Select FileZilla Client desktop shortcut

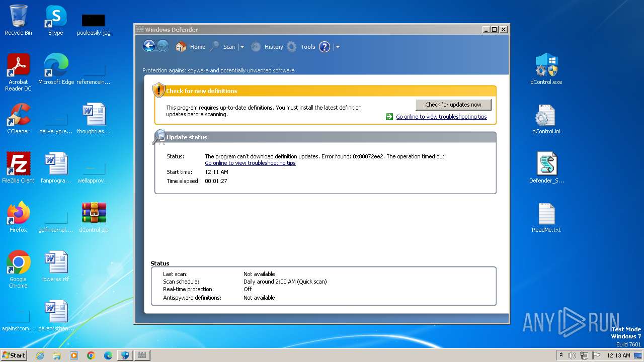(18, 168)
